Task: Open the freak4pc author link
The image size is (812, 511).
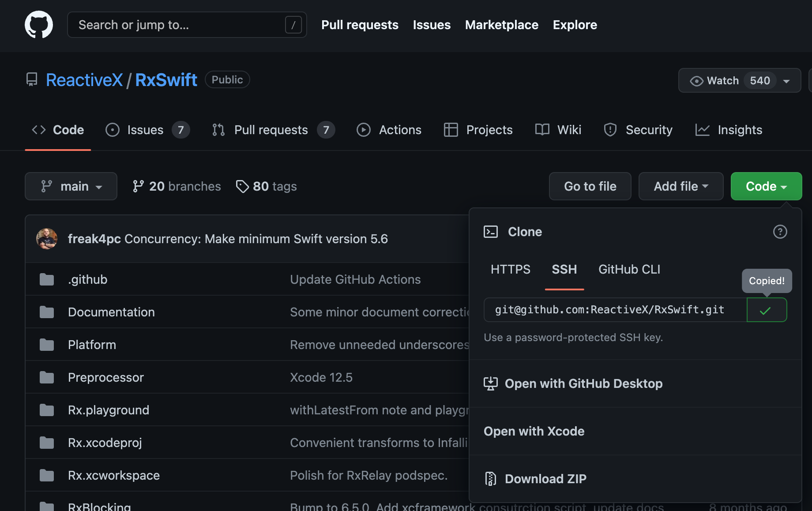Action: click(94, 239)
